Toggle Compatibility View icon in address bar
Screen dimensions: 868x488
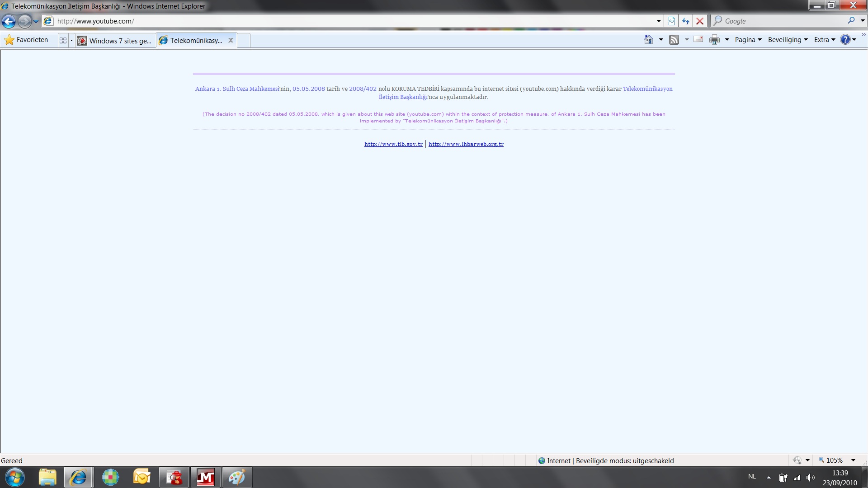pyautogui.click(x=672, y=21)
